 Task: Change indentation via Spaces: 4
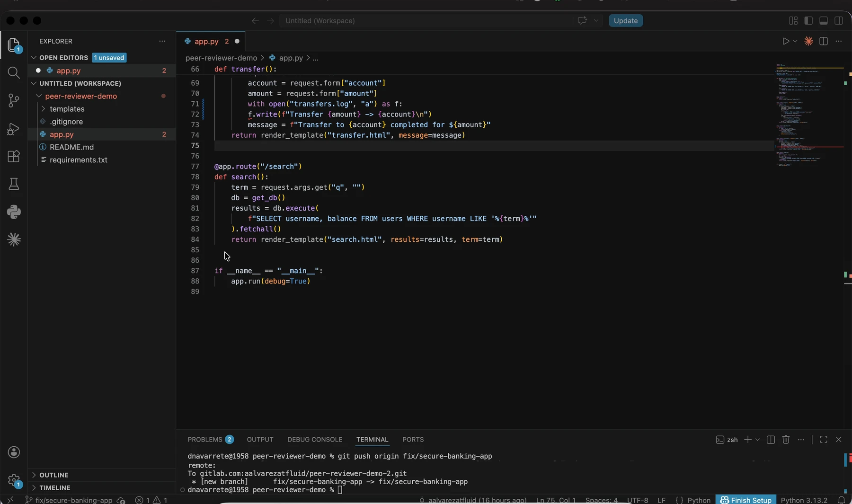coord(601,500)
